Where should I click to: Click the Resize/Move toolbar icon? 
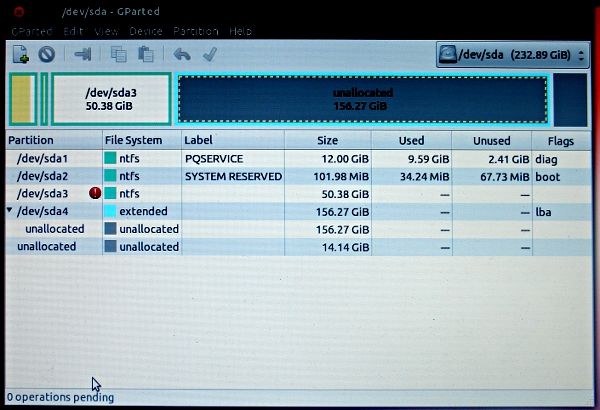tap(83, 54)
